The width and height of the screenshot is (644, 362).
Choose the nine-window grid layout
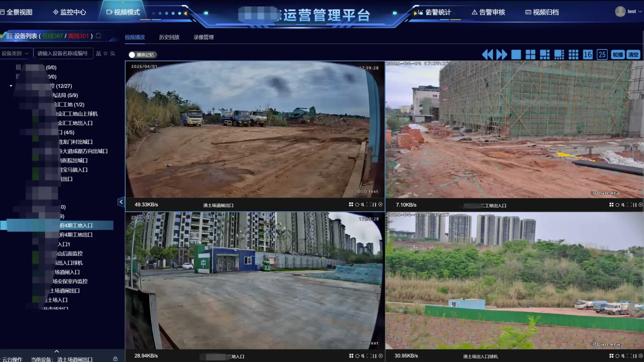click(573, 55)
